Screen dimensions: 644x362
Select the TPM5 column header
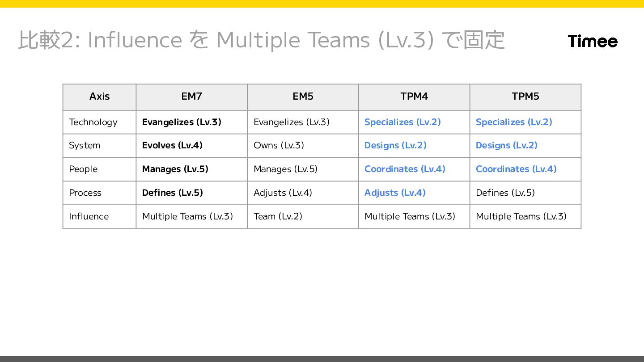(x=525, y=97)
